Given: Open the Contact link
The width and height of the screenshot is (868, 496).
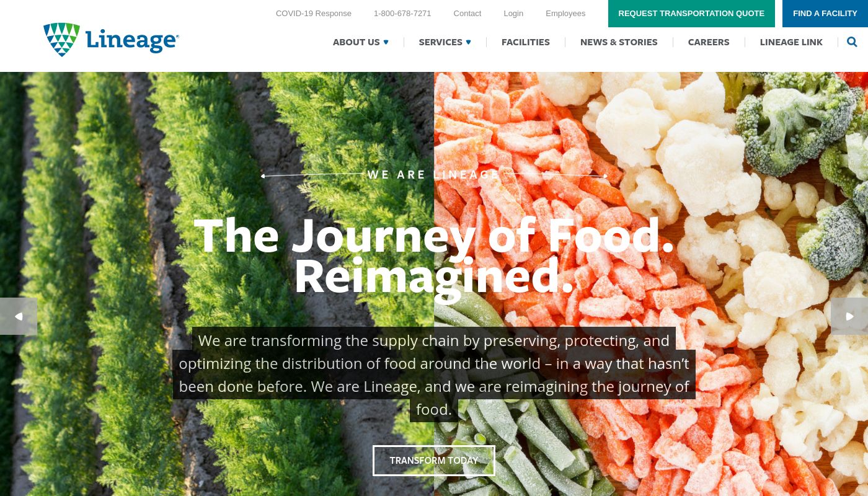Looking at the screenshot, I should tap(467, 14).
